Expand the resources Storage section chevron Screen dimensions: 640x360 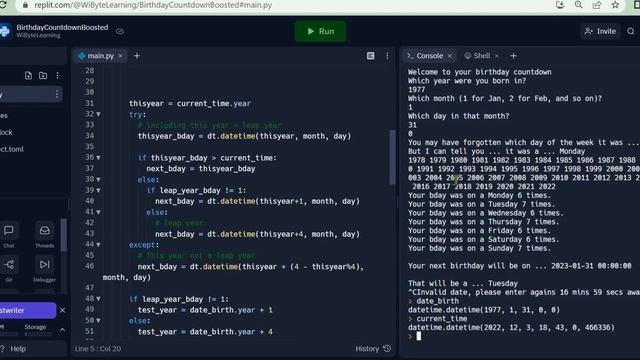(62, 330)
